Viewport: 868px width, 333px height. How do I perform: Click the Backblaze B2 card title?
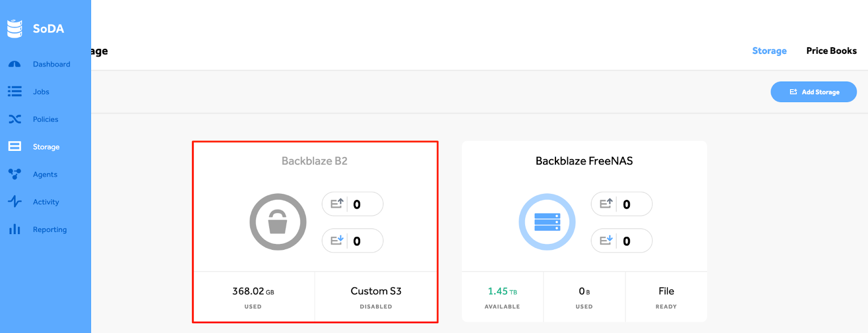pyautogui.click(x=315, y=161)
